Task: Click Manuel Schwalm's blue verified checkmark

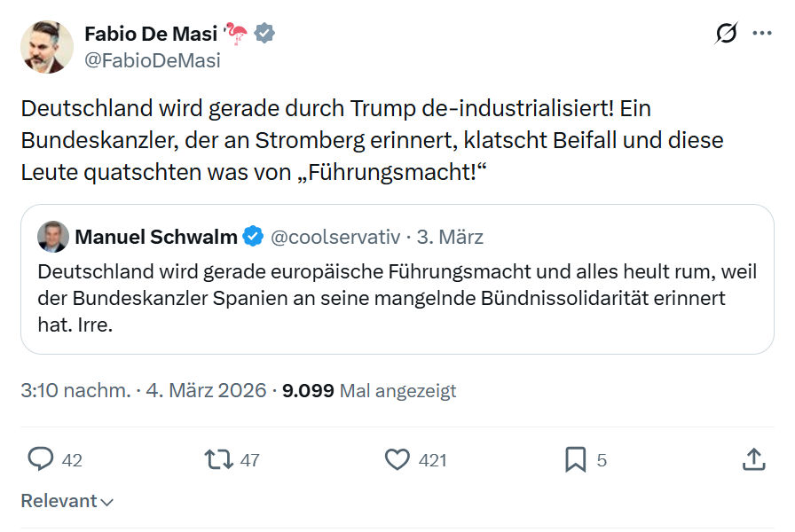Action: click(x=253, y=237)
